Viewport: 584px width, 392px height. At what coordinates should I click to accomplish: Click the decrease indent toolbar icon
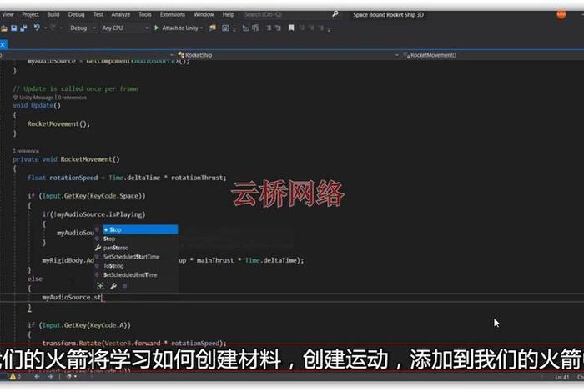point(245,28)
